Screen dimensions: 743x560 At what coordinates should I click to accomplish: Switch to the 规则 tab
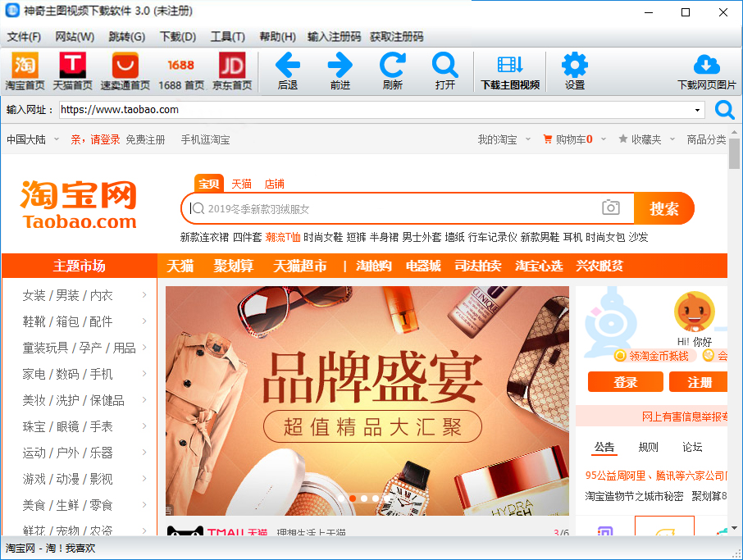[648, 447]
